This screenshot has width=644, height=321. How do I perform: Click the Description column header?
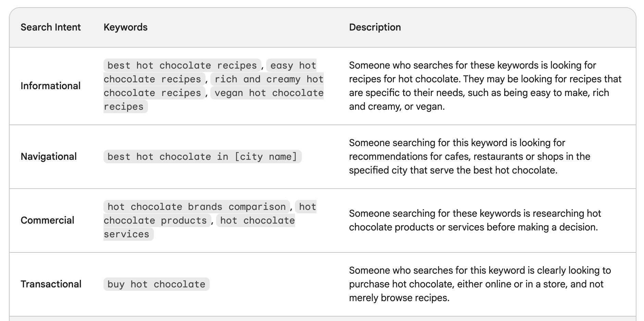pos(375,27)
